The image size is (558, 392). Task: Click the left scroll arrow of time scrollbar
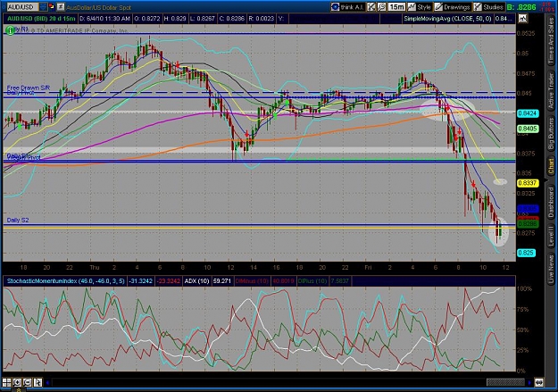tap(47, 383)
